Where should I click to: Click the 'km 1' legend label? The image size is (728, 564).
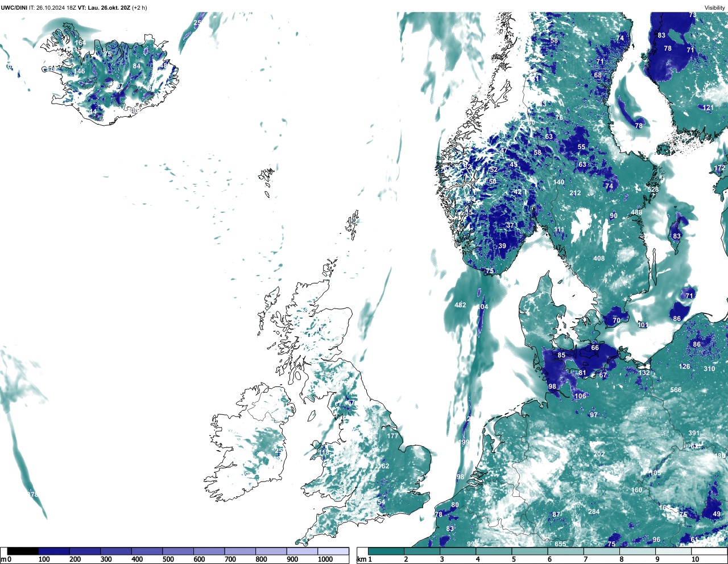(x=364, y=559)
